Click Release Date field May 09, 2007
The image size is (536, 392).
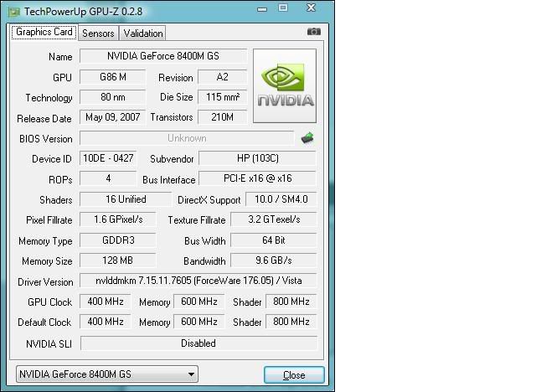(x=113, y=117)
